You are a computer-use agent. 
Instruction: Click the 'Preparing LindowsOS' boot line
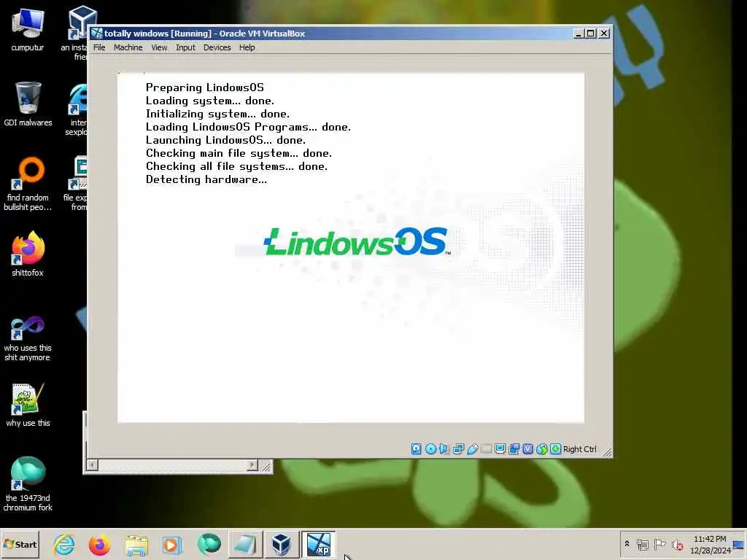[205, 87]
